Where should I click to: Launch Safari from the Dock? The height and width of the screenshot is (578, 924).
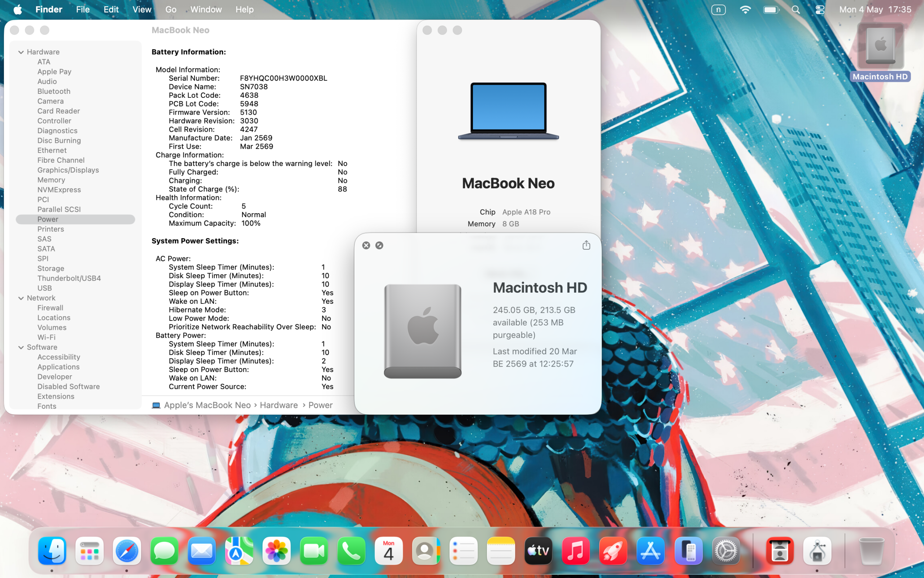point(127,551)
